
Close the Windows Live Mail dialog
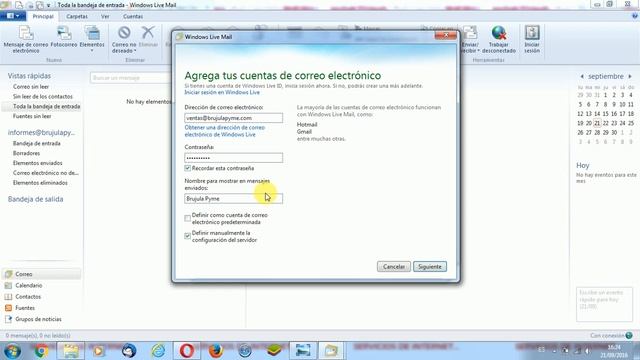(446, 36)
